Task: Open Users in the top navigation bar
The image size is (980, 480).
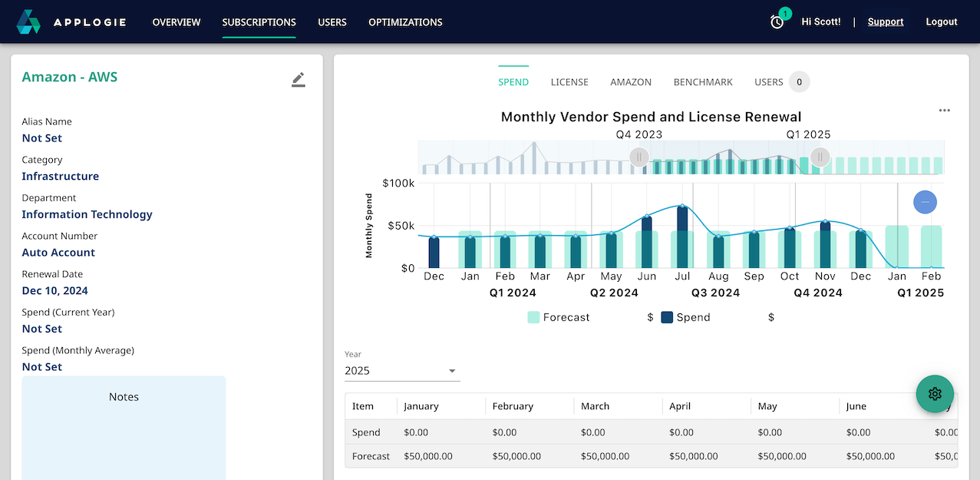Action: pos(332,22)
